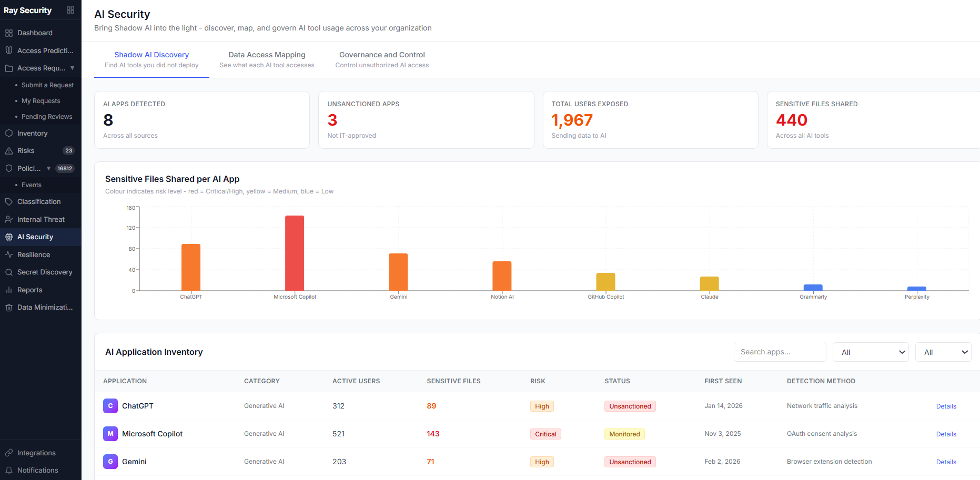Open Submit a Request menu item
The height and width of the screenshot is (480, 980).
[47, 85]
